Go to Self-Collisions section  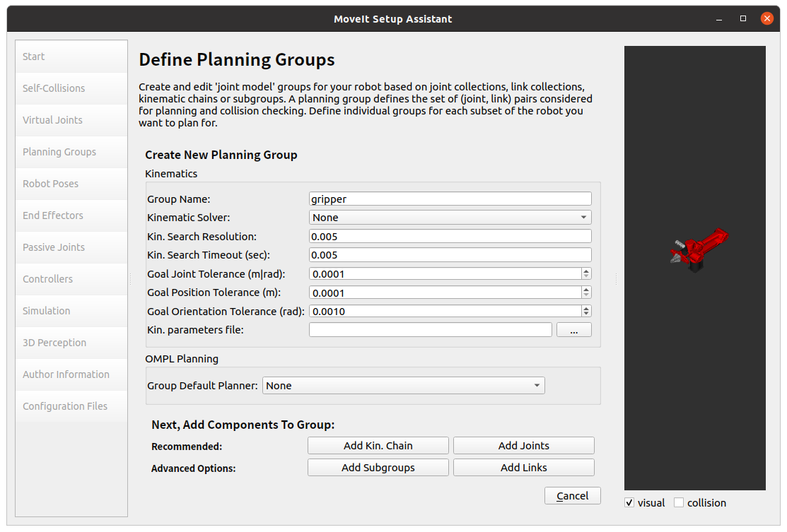(71, 88)
